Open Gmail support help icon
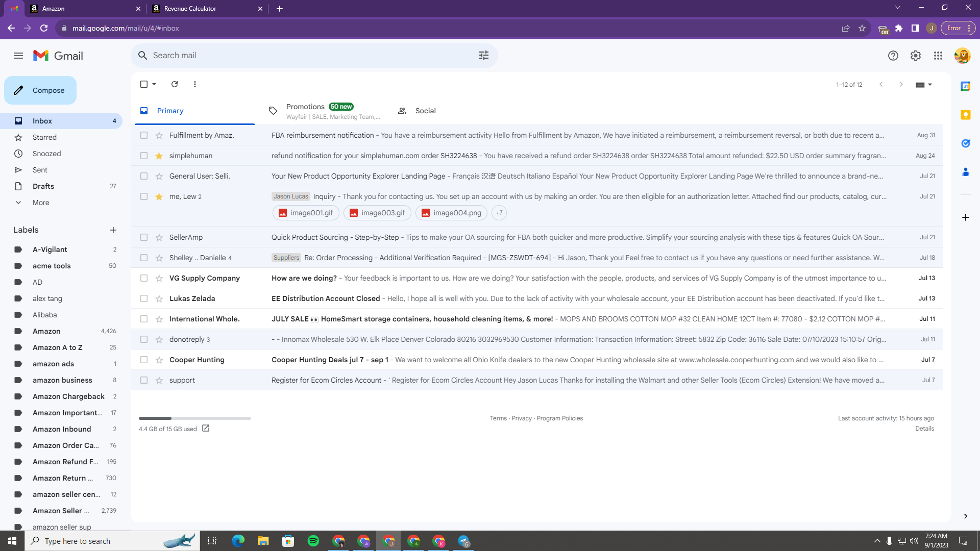Screen dimensions: 980x551 tap(893, 56)
